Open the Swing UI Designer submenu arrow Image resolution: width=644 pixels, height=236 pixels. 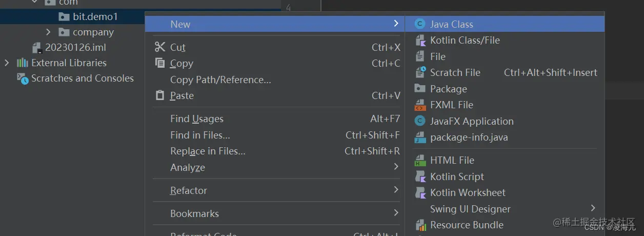click(593, 208)
